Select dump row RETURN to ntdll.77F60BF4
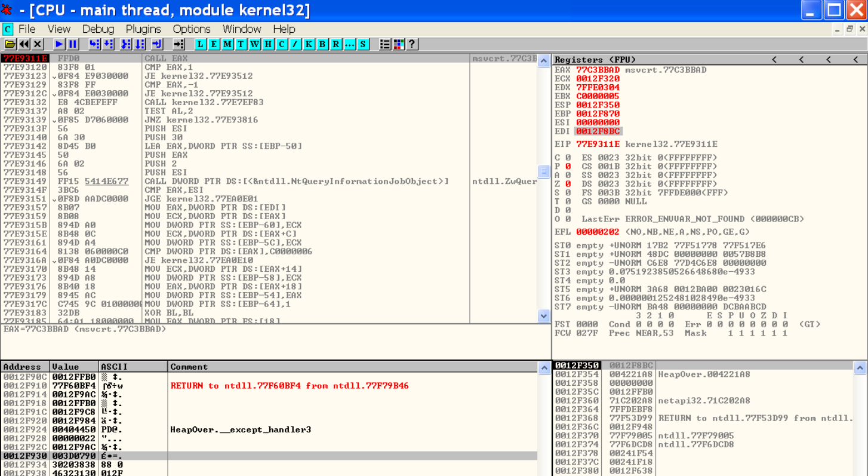868x476 pixels. [269, 386]
